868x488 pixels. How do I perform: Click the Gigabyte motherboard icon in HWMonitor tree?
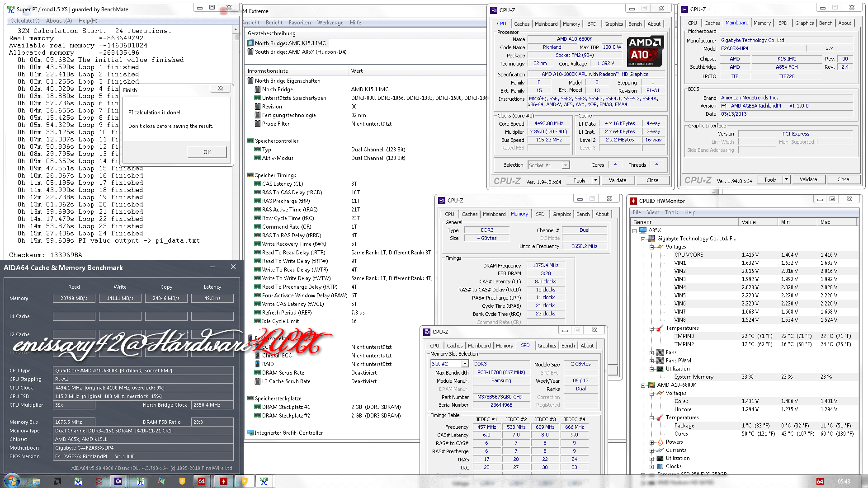[651, 239]
